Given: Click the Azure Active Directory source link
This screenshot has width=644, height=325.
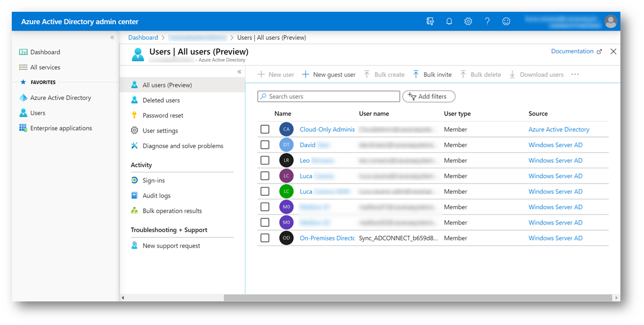Looking at the screenshot, I should [x=559, y=129].
